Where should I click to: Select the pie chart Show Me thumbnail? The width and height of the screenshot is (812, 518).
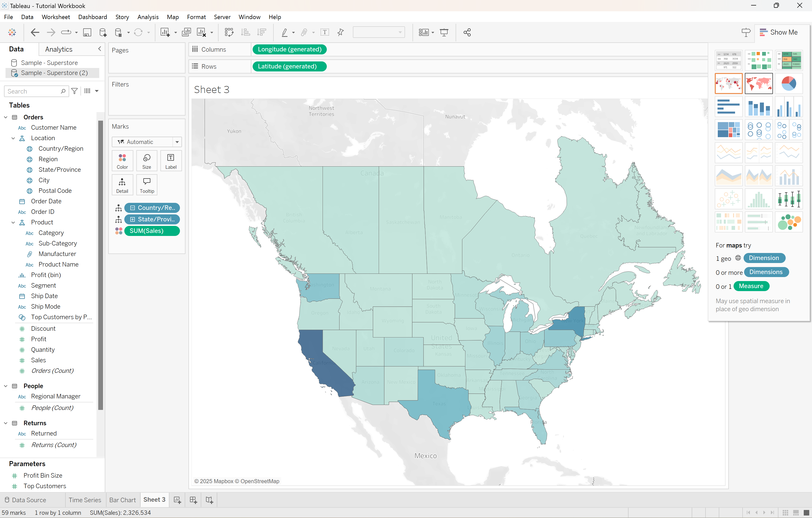[x=788, y=83]
